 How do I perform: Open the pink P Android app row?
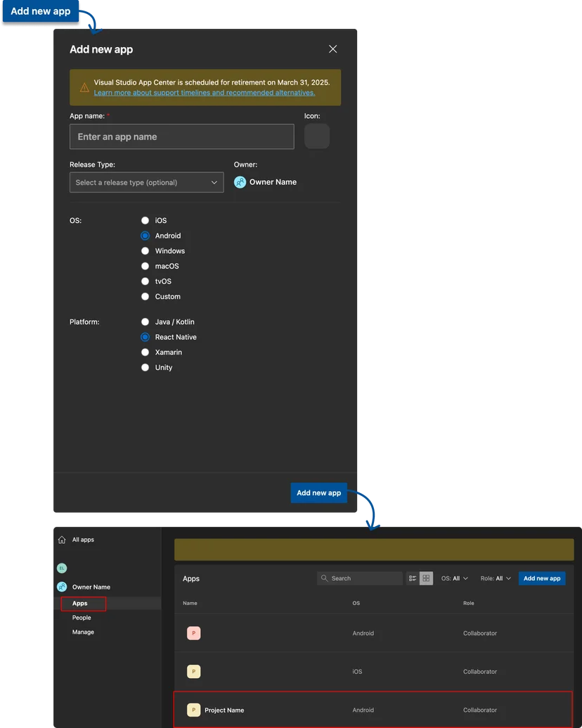374,633
